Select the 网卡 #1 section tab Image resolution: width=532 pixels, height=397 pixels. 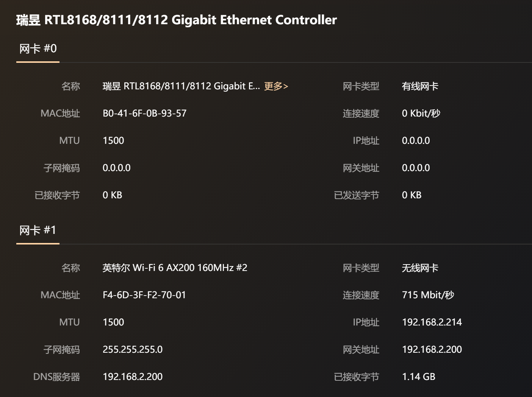tap(38, 230)
